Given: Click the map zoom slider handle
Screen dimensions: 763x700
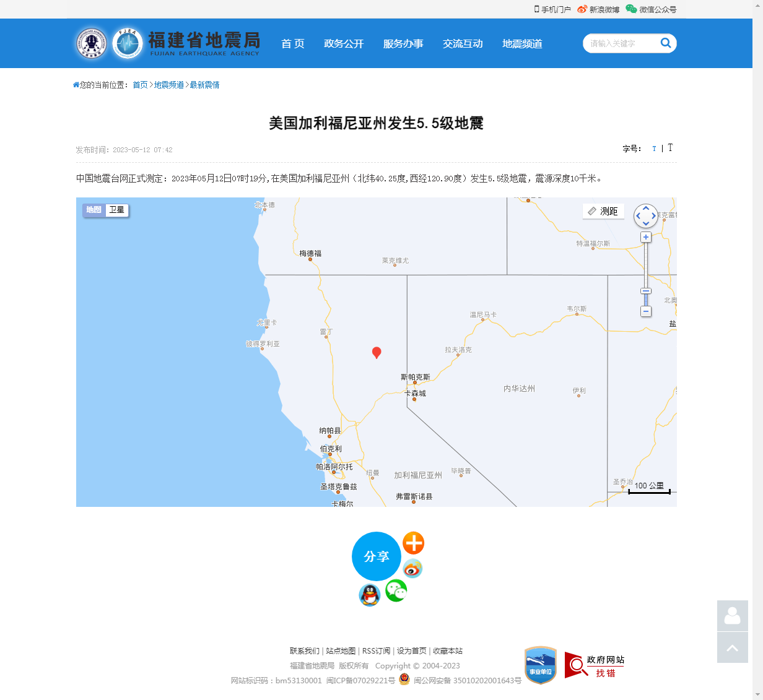Looking at the screenshot, I should pos(646,291).
